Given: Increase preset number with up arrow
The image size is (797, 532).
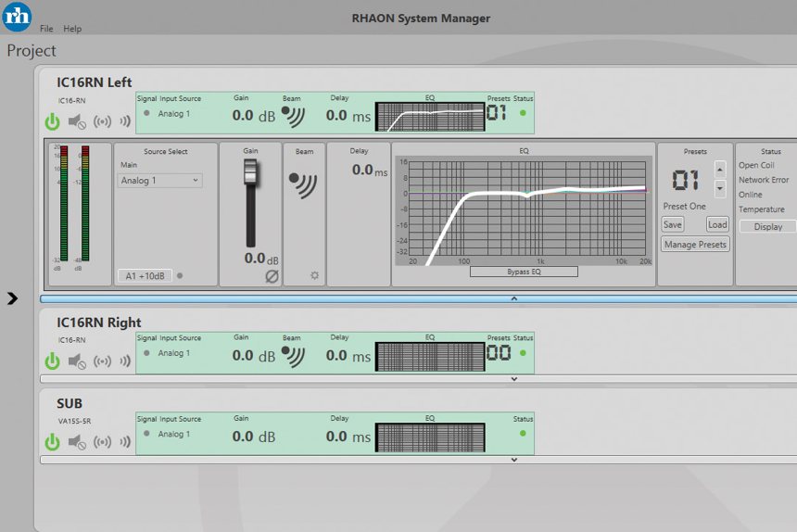Looking at the screenshot, I should (720, 170).
